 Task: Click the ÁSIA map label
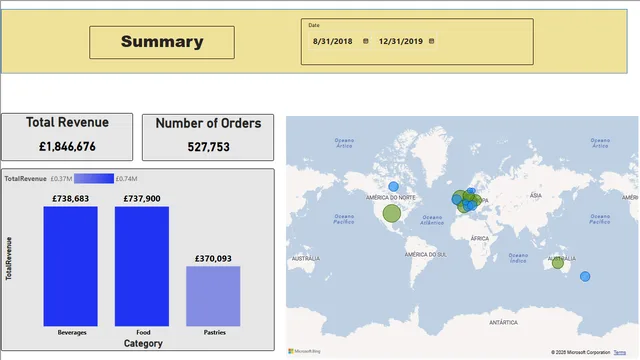[536, 196]
